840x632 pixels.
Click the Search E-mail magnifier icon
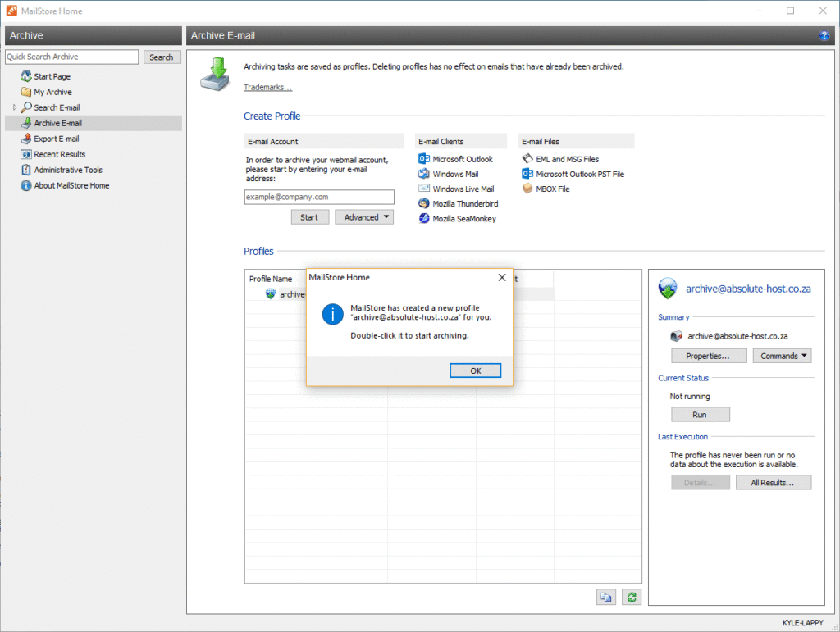(x=25, y=107)
